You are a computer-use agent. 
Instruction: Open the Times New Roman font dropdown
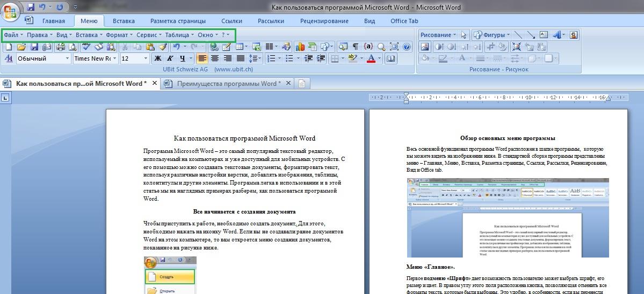pyautogui.click(x=115, y=58)
